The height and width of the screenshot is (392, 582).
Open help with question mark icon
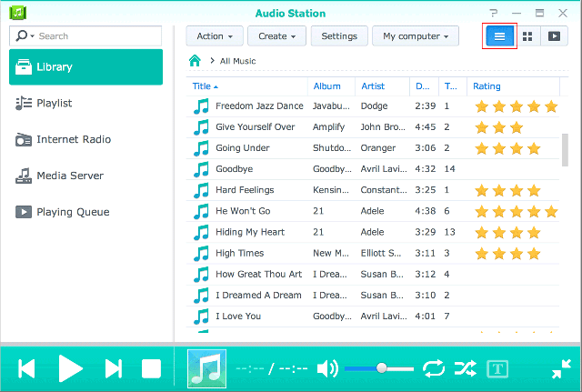(x=493, y=14)
